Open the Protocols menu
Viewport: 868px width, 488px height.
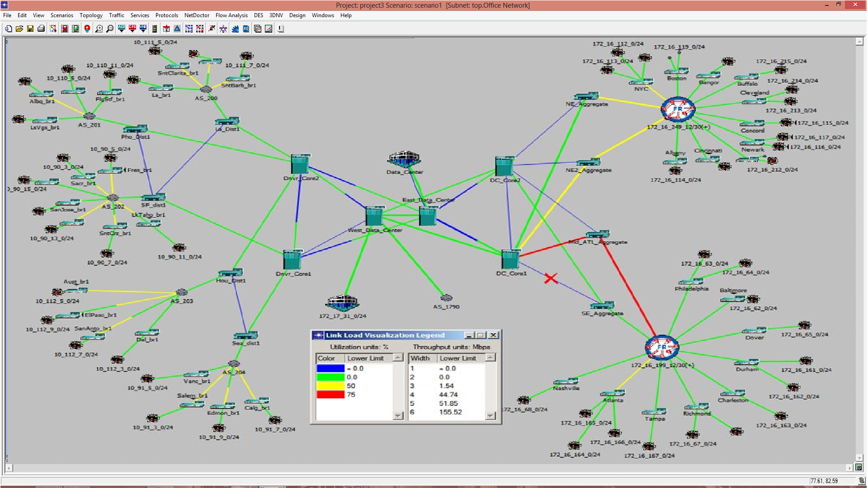tap(166, 15)
